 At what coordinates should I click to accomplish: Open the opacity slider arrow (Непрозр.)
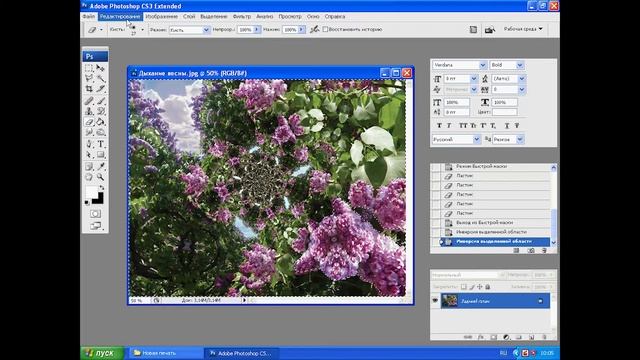(x=256, y=30)
